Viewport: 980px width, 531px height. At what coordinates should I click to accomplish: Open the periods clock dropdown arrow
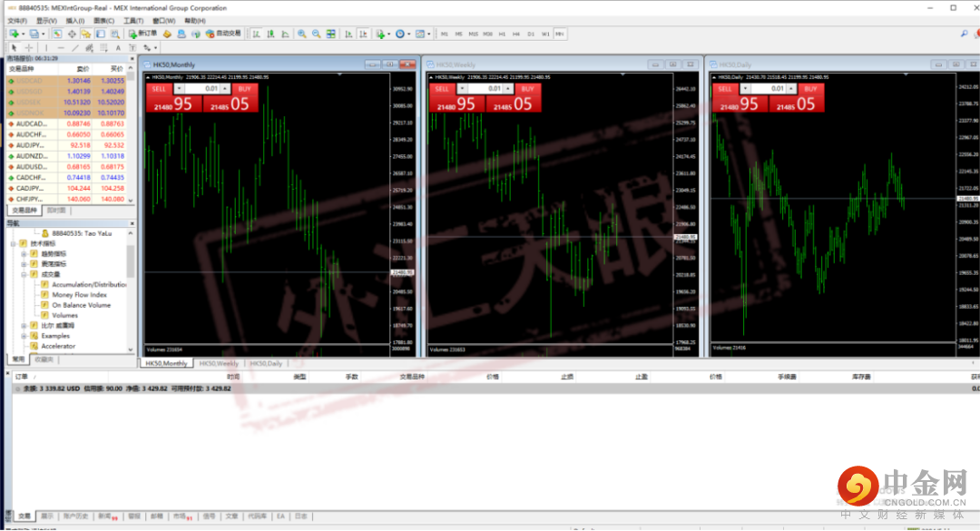tap(408, 34)
